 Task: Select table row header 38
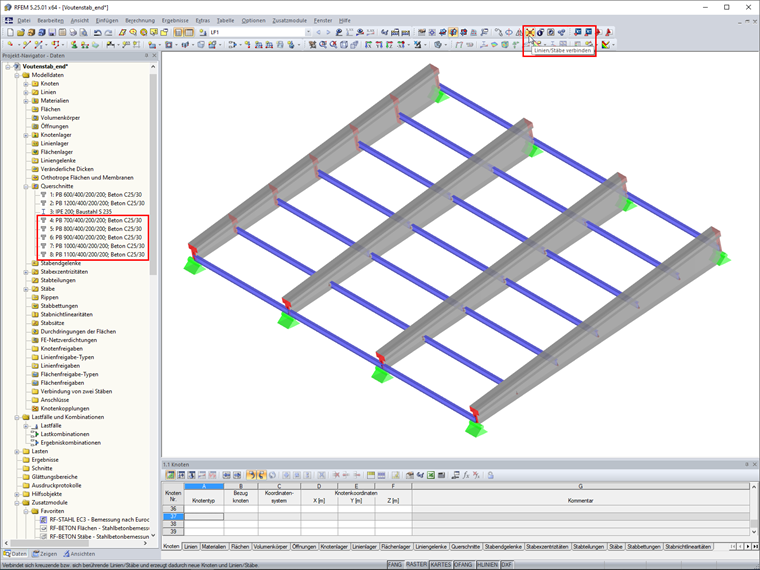click(x=173, y=524)
